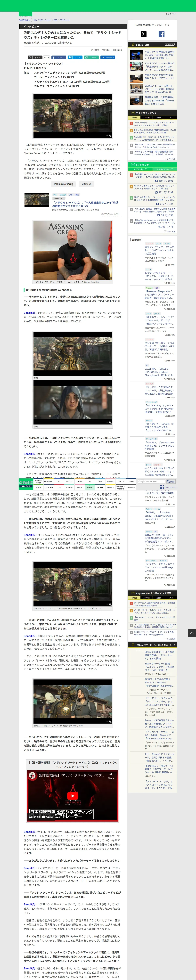The height and width of the screenshot is (980, 196).
Task: Select the GAME tab in the sticky nav bar
Action: (90, 487)
